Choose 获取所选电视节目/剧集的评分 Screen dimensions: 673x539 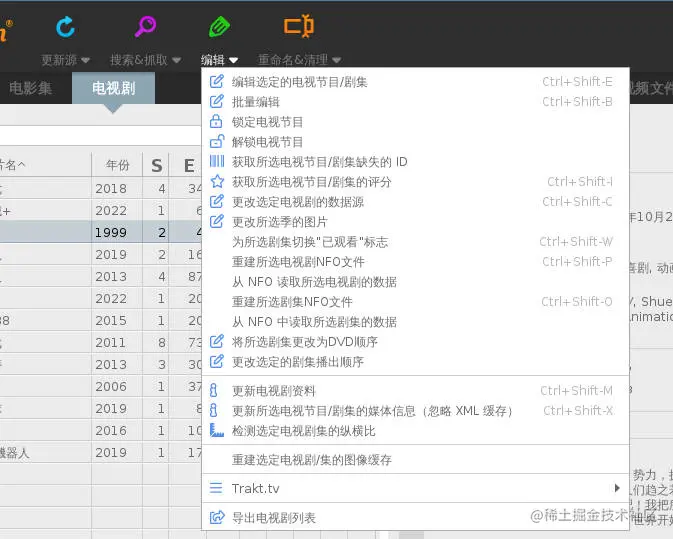415,182
